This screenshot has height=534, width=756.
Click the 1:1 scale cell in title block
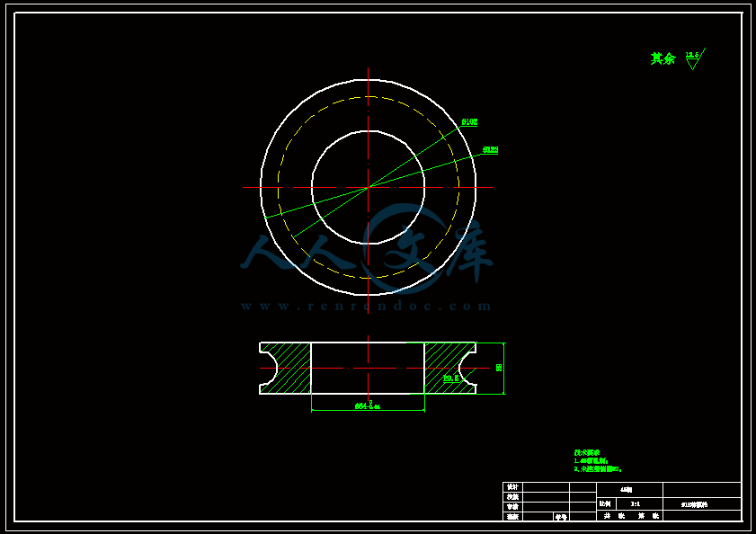[x=635, y=504]
